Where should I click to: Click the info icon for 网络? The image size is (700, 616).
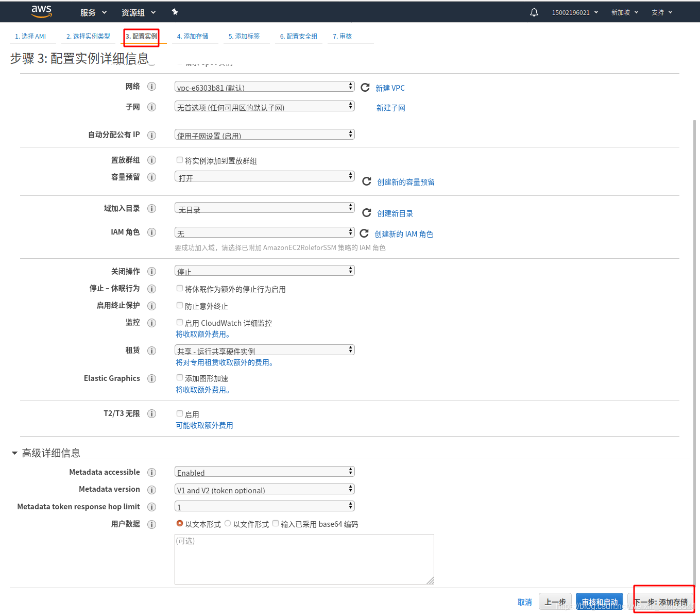pyautogui.click(x=152, y=87)
